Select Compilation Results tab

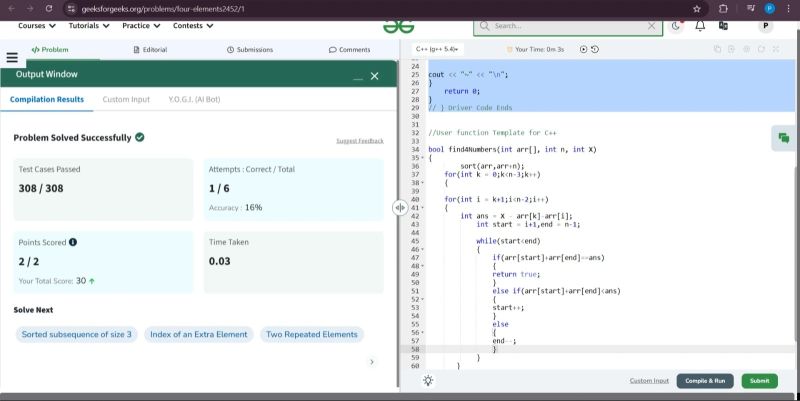coord(47,99)
